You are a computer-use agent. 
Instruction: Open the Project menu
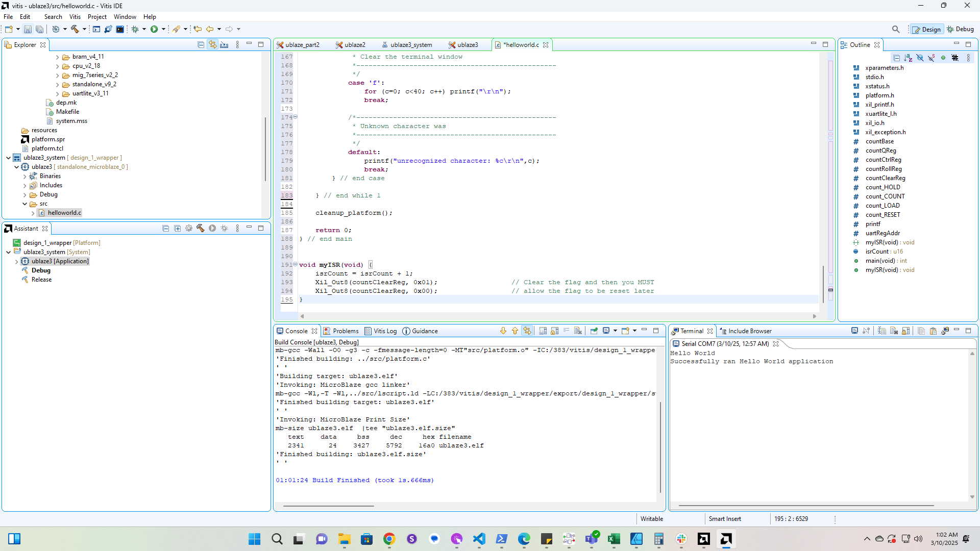pyautogui.click(x=97, y=16)
